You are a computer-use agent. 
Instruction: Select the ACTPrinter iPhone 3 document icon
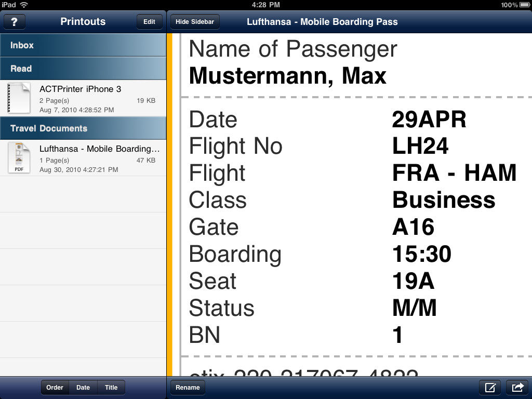19,98
